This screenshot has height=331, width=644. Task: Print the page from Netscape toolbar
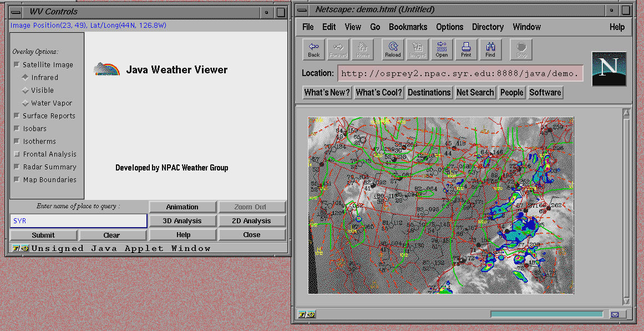(466, 49)
